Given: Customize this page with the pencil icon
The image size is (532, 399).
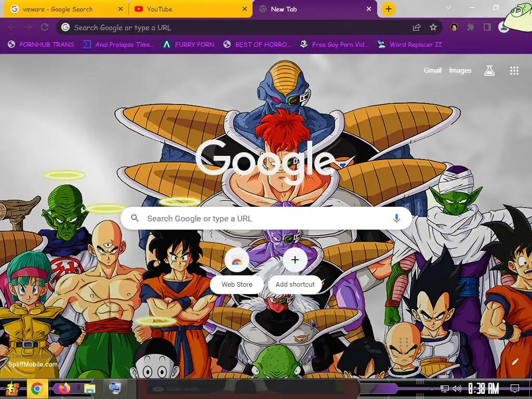Looking at the screenshot, I should [515, 362].
